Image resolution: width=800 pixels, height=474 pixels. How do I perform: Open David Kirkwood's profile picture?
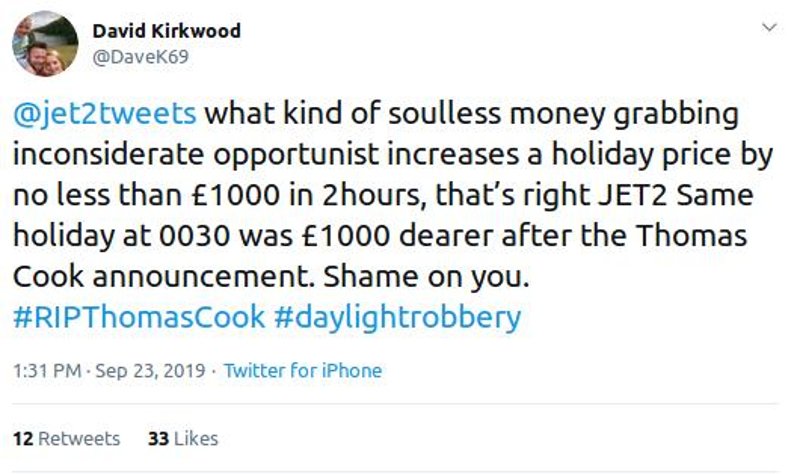point(45,44)
